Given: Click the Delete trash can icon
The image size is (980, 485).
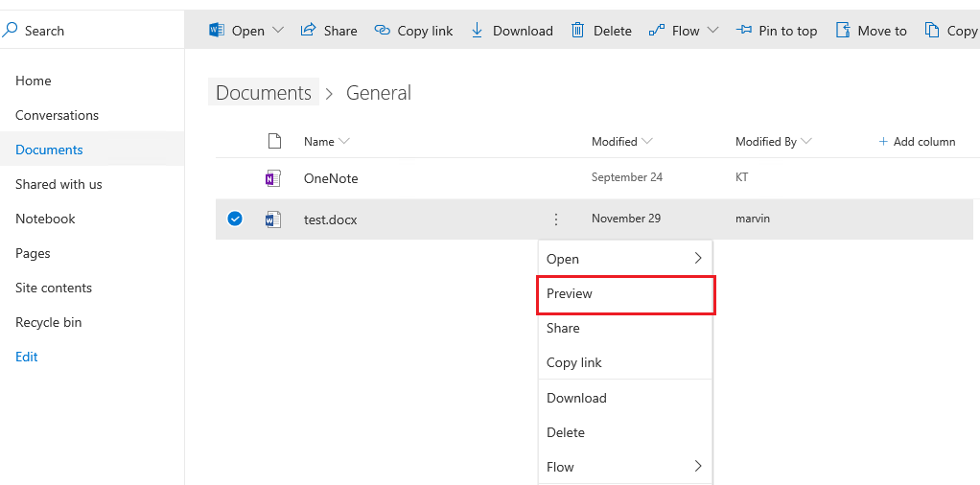Looking at the screenshot, I should (577, 30).
